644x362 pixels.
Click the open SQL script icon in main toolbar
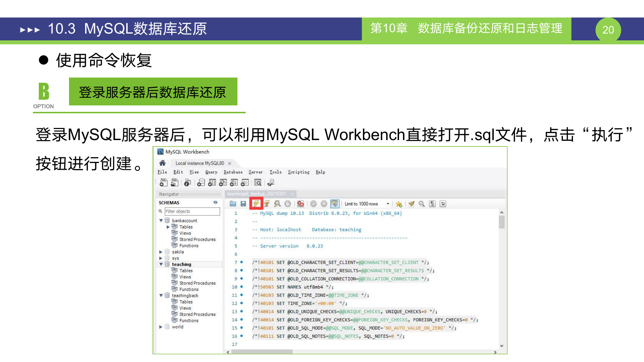tap(174, 183)
